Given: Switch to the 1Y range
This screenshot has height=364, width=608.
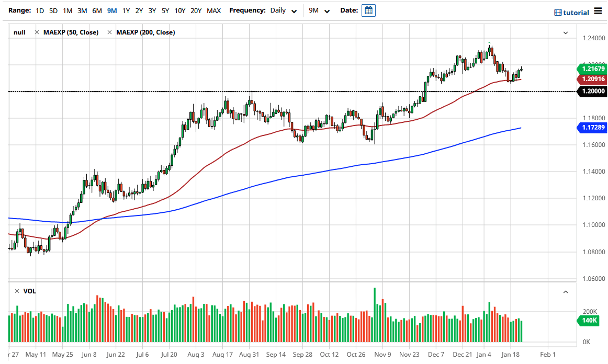Looking at the screenshot, I should pos(126,10).
